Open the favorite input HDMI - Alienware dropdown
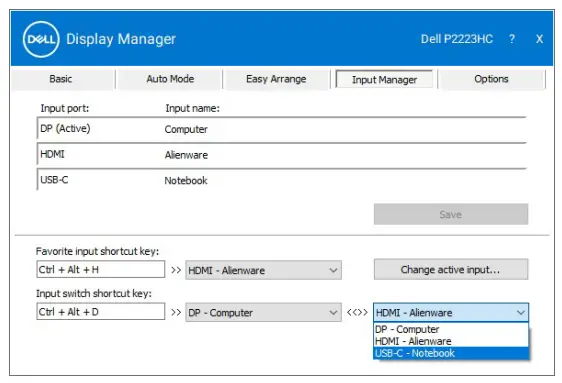The width and height of the screenshot is (562, 383). click(x=263, y=270)
